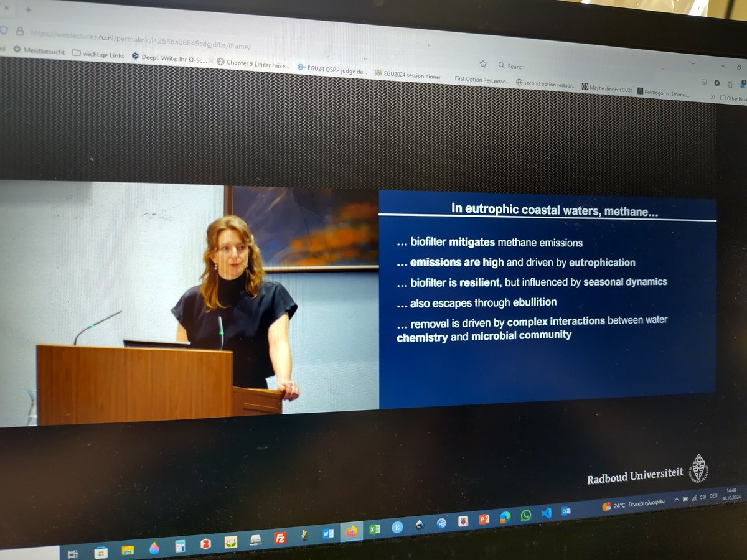Open the Pocket shield icon in Firefox toolbar
Screen dimensions: 747x560
[x=704, y=82]
